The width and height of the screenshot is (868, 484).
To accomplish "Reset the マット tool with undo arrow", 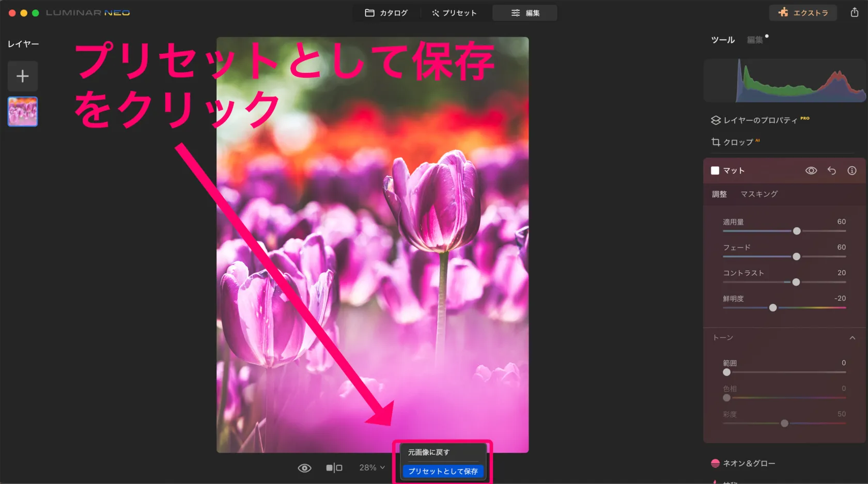I will pyautogui.click(x=831, y=170).
